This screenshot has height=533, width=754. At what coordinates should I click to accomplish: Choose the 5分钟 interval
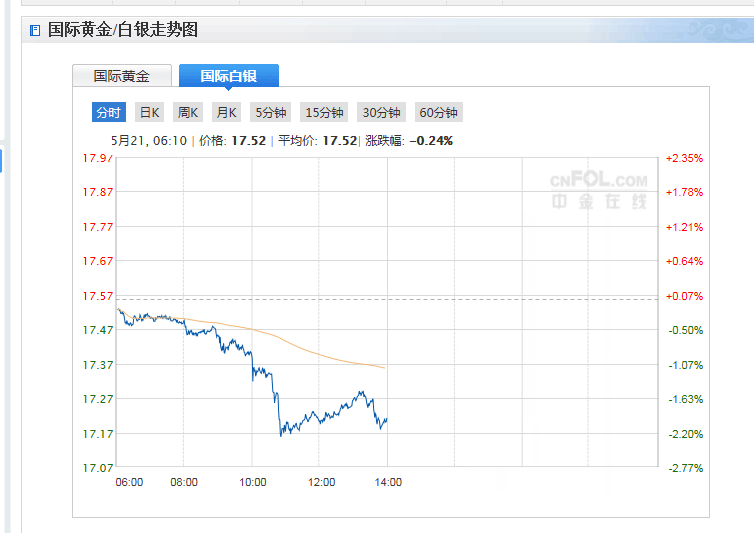pos(270,112)
